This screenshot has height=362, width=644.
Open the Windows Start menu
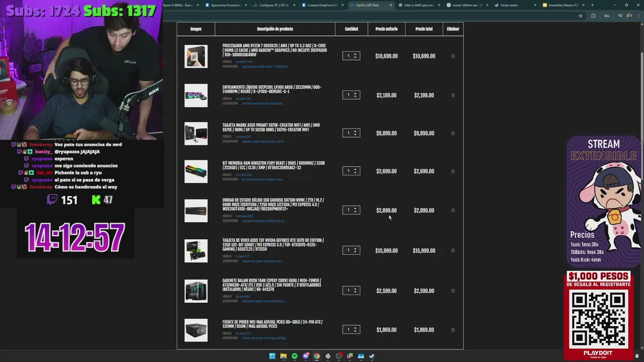pyautogui.click(x=272, y=356)
